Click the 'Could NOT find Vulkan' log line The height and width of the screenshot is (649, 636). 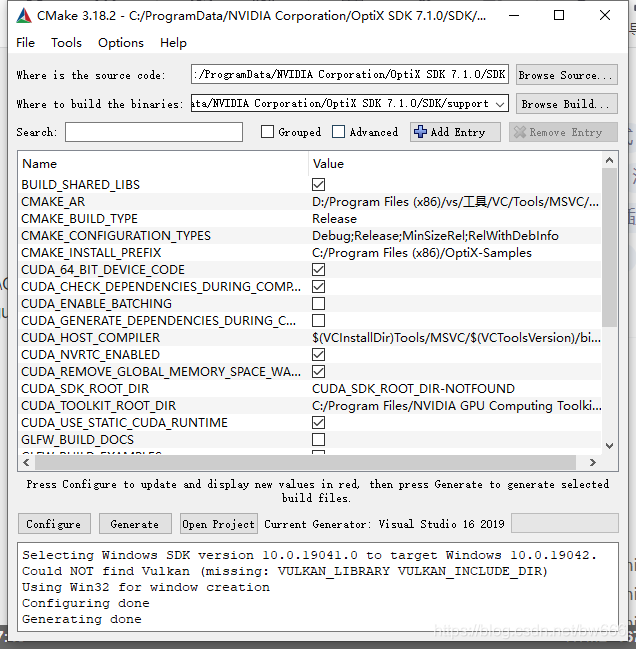pyautogui.click(x=285, y=571)
